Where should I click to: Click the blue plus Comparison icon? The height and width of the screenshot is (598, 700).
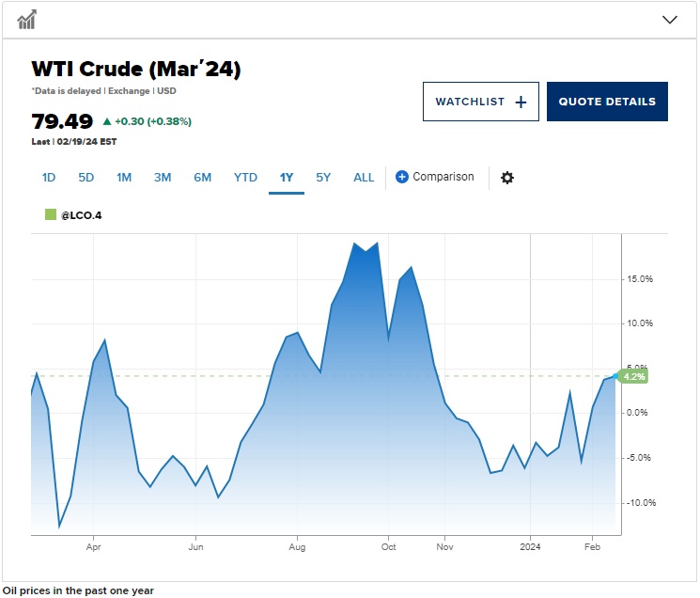click(x=402, y=177)
